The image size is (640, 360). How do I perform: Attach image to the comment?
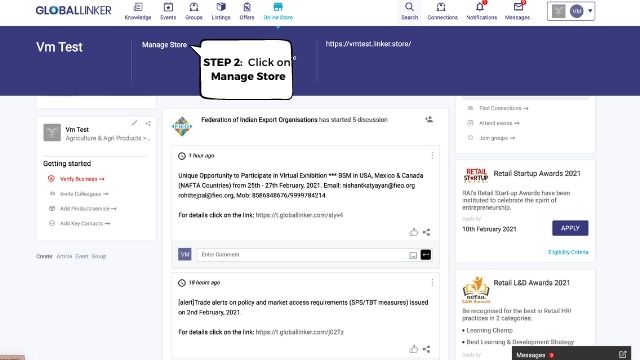(x=413, y=255)
